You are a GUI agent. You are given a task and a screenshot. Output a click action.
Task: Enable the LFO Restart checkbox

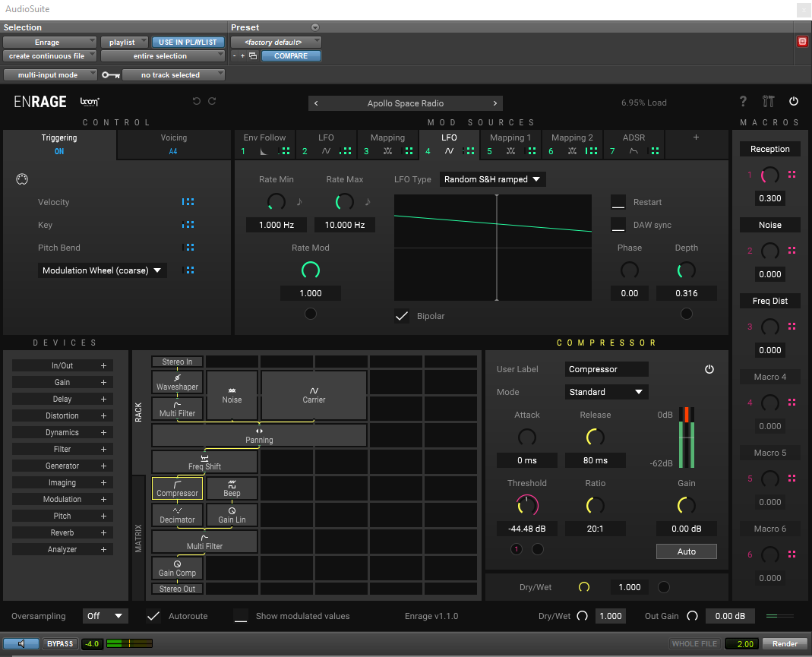click(x=618, y=202)
